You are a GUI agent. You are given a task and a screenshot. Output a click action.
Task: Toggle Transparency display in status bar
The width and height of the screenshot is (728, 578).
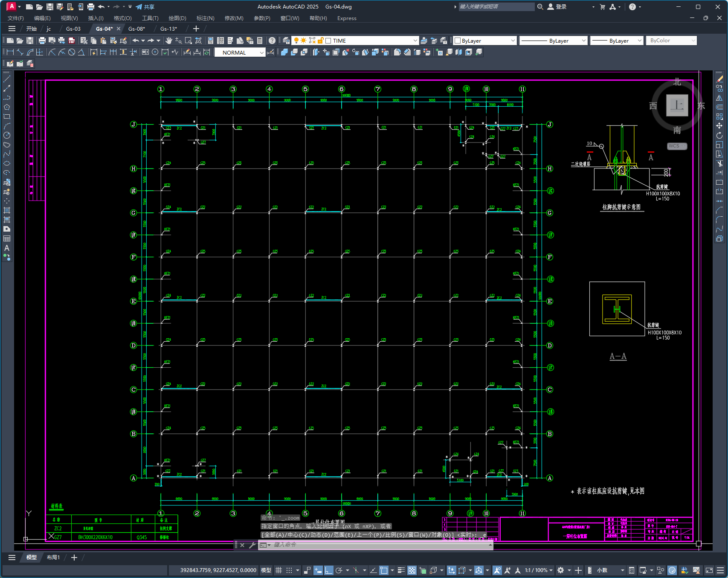[412, 570]
